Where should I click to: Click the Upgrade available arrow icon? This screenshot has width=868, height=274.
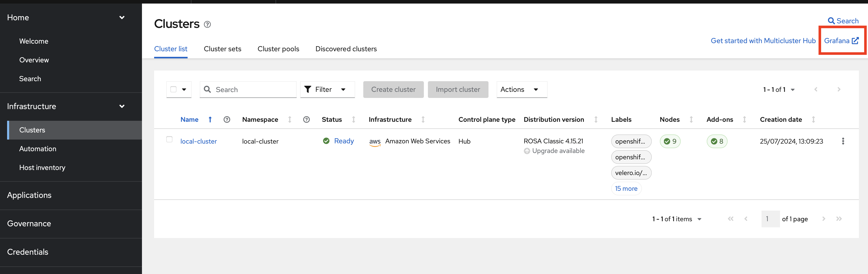pos(527,151)
